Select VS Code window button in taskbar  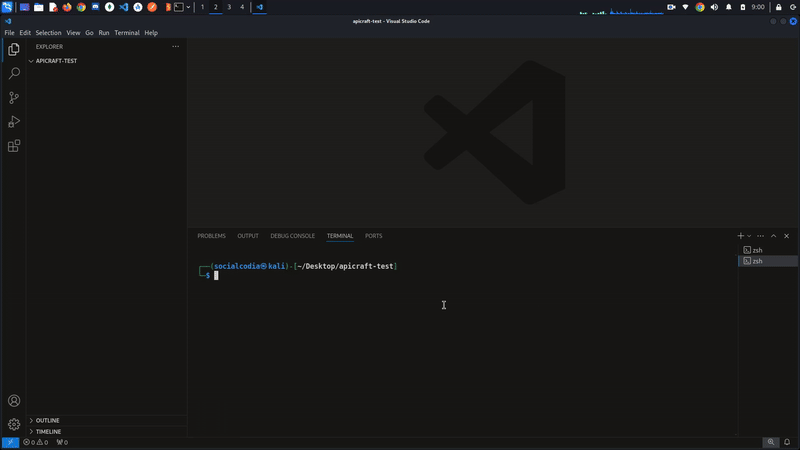point(260,7)
